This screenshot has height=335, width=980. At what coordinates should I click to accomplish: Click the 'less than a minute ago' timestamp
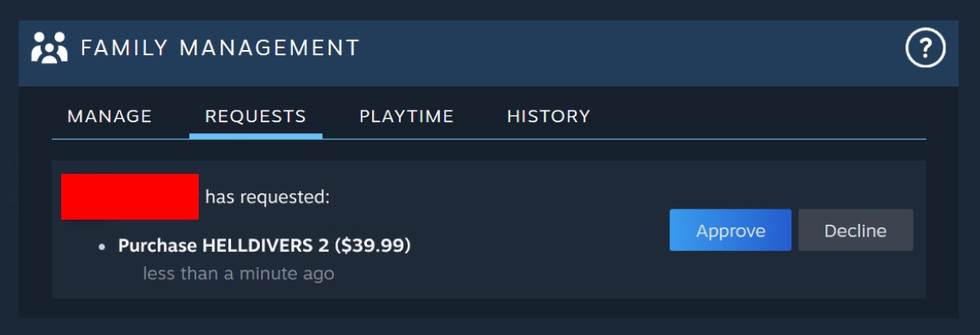click(x=239, y=274)
